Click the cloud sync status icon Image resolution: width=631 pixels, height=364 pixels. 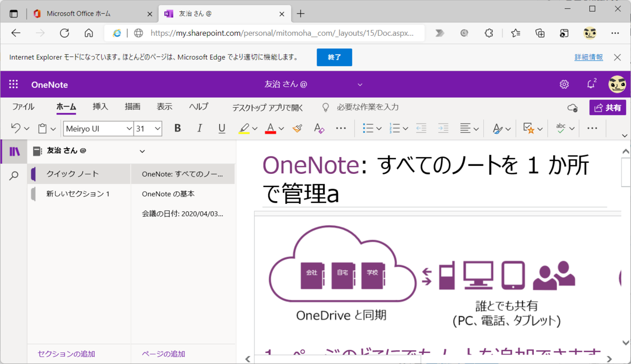(x=573, y=108)
